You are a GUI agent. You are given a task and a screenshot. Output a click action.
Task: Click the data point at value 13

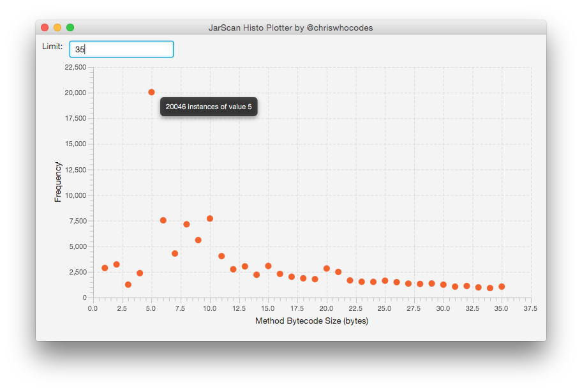pyautogui.click(x=245, y=266)
